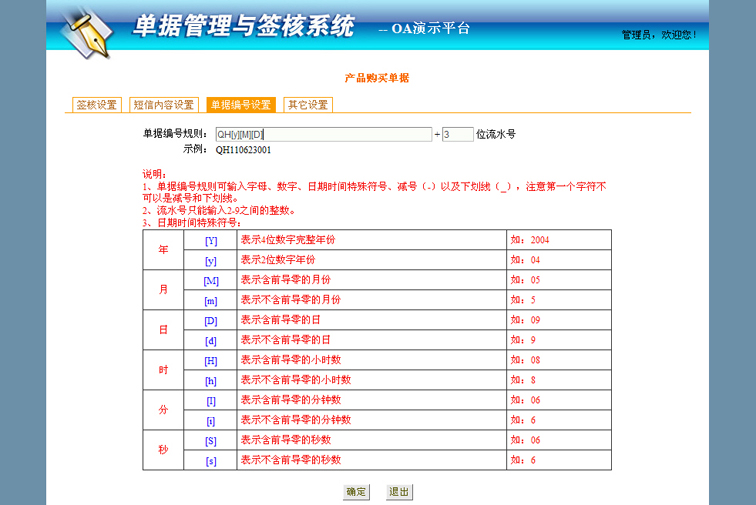This screenshot has width=756, height=505.
Task: Click the 单据编号规则 input field
Action: pos(322,134)
